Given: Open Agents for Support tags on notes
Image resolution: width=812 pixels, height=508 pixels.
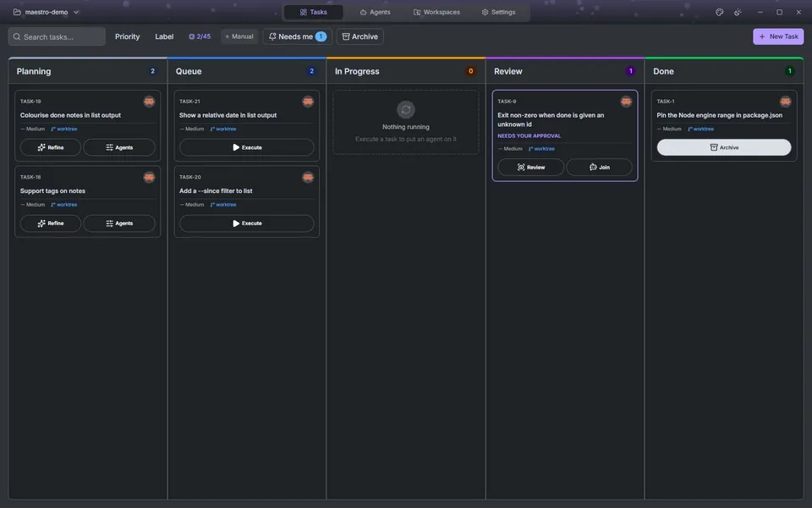Looking at the screenshot, I should [x=119, y=224].
